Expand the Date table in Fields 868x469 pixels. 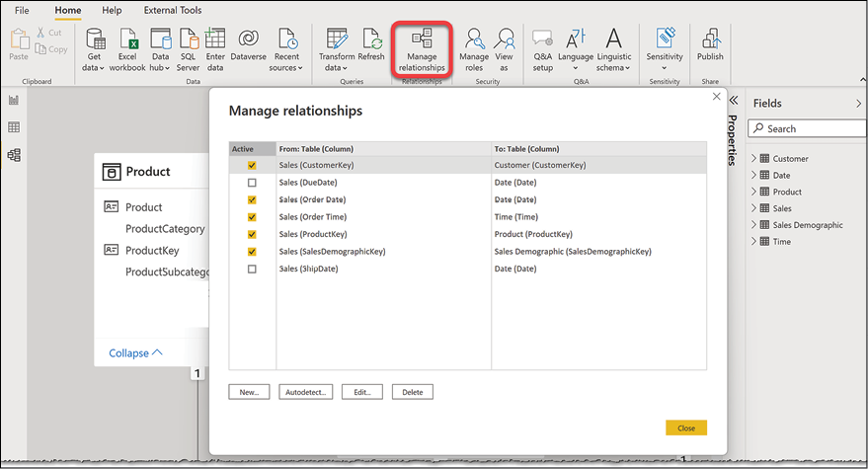click(x=753, y=175)
